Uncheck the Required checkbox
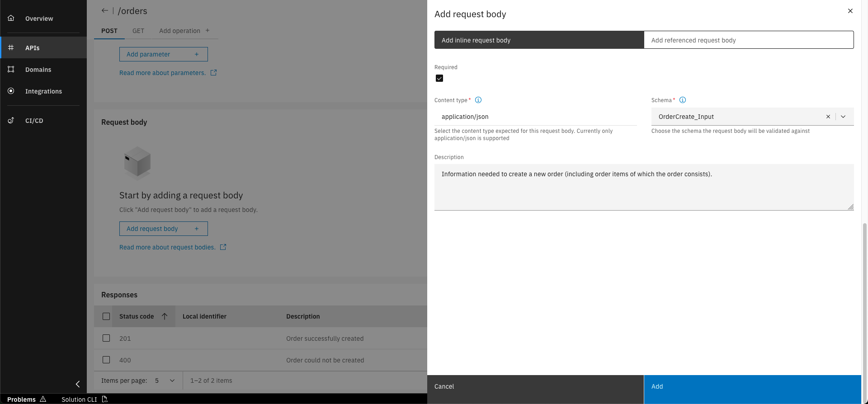The height and width of the screenshot is (404, 868). click(x=439, y=78)
